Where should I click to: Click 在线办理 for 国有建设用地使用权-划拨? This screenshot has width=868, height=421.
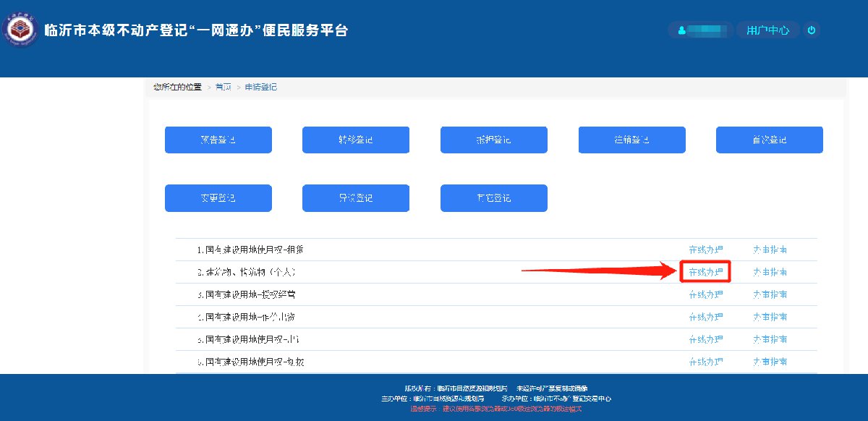click(705, 362)
